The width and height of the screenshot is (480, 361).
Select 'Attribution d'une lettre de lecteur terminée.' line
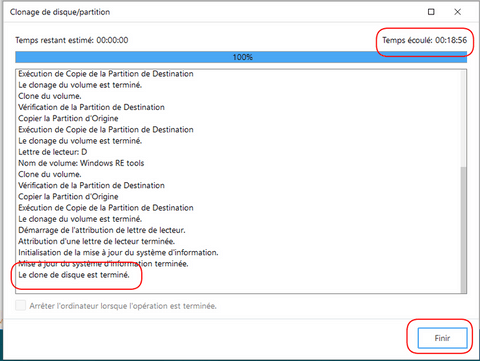point(96,241)
